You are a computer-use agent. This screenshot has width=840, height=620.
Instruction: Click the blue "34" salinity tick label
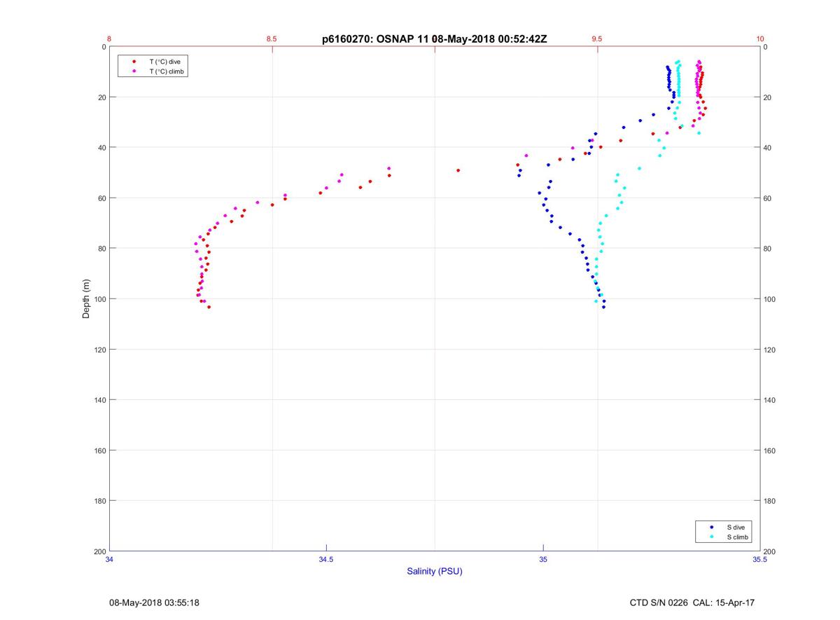[x=110, y=560]
